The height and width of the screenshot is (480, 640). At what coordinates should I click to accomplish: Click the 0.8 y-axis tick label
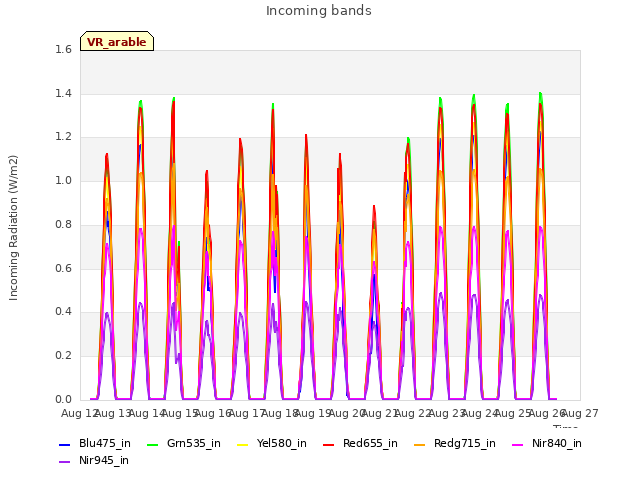[x=63, y=224]
